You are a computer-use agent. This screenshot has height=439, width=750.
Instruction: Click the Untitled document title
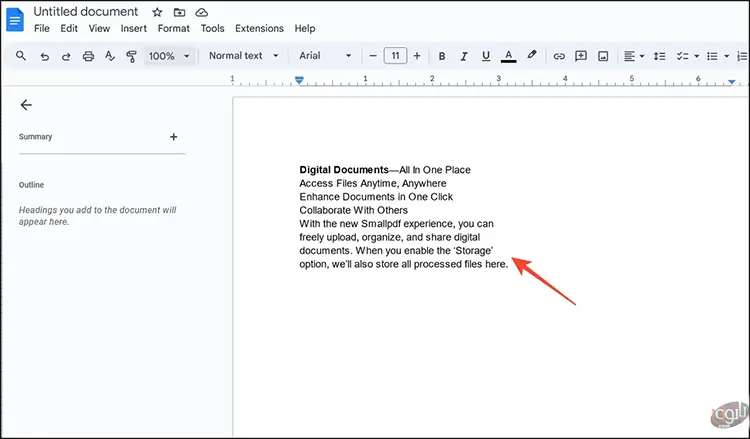86,11
